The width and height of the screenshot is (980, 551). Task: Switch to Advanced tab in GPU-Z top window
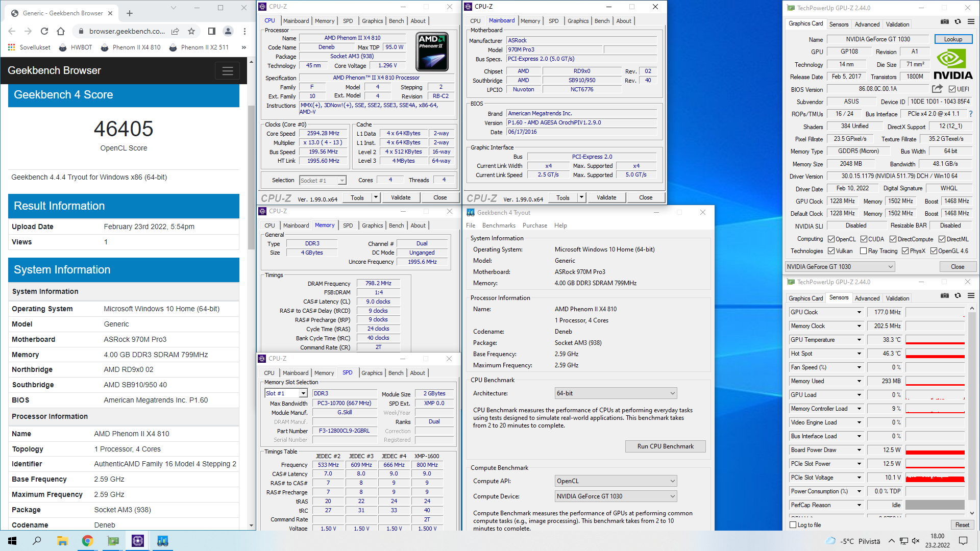point(867,24)
